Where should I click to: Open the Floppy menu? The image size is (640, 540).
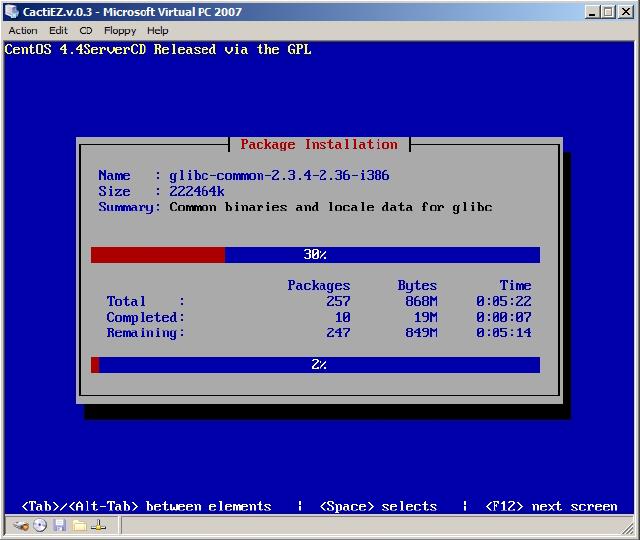[x=120, y=31]
